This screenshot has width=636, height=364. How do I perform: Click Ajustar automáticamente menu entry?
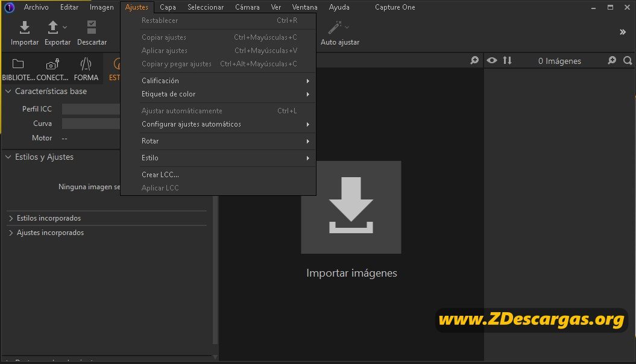tap(218, 111)
